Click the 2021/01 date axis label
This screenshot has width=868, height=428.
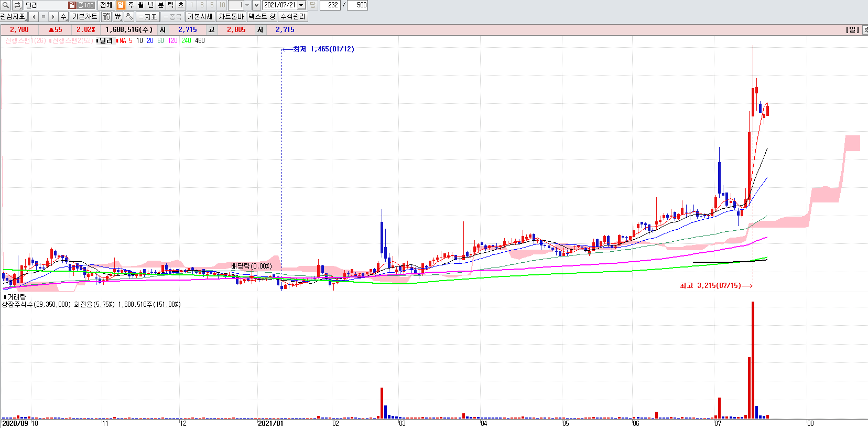[270, 423]
